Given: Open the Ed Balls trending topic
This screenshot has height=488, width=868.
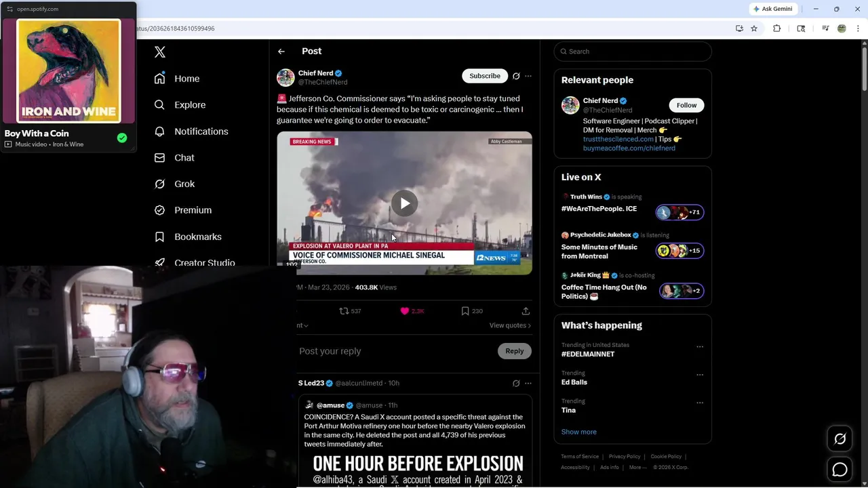Looking at the screenshot, I should [574, 382].
